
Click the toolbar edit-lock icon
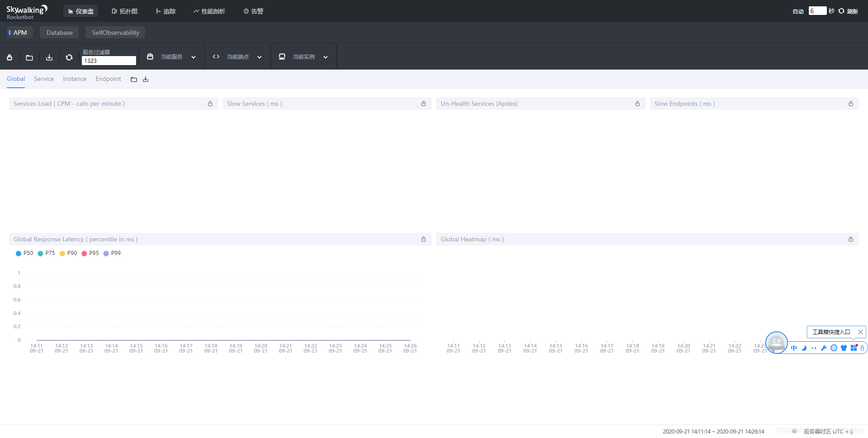(9, 57)
